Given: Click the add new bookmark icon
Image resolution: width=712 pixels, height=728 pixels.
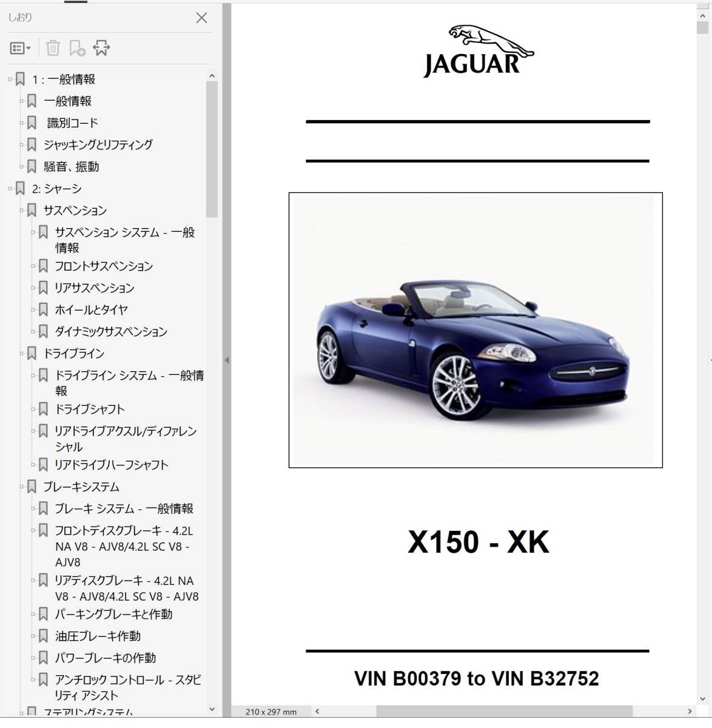Looking at the screenshot, I should coord(77,48).
